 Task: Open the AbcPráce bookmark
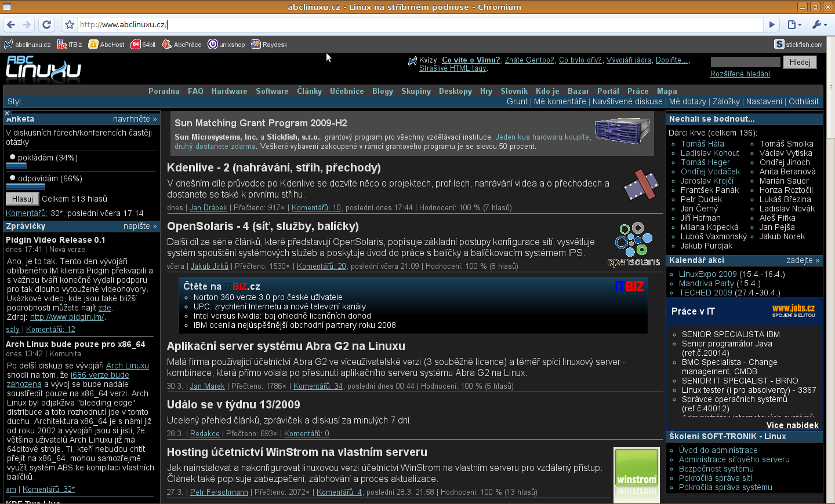[x=182, y=44]
